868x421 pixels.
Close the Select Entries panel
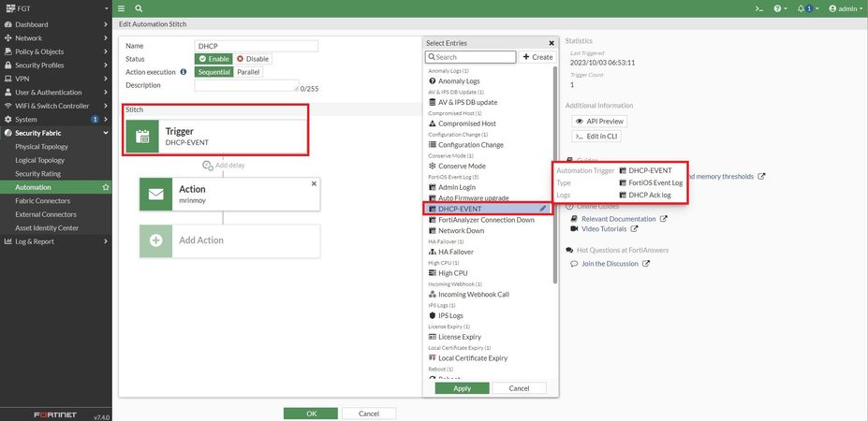click(552, 43)
